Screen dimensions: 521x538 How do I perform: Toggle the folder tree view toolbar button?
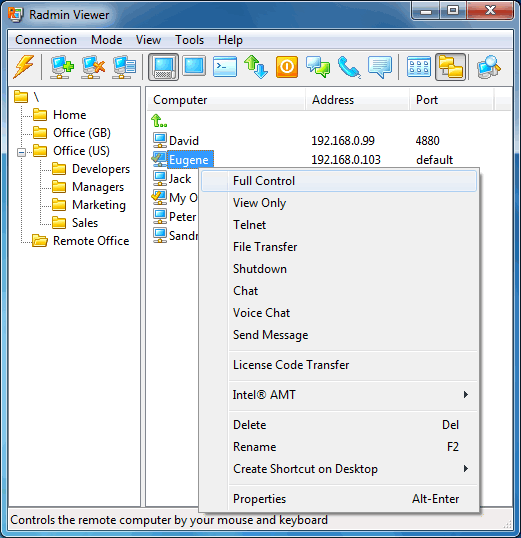pos(451,67)
